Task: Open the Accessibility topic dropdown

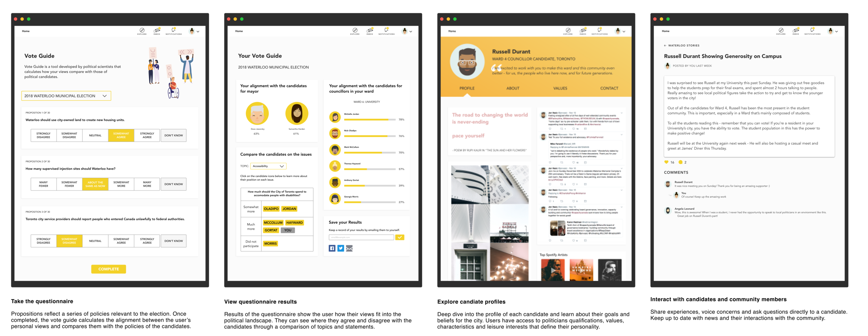Action: (268, 166)
